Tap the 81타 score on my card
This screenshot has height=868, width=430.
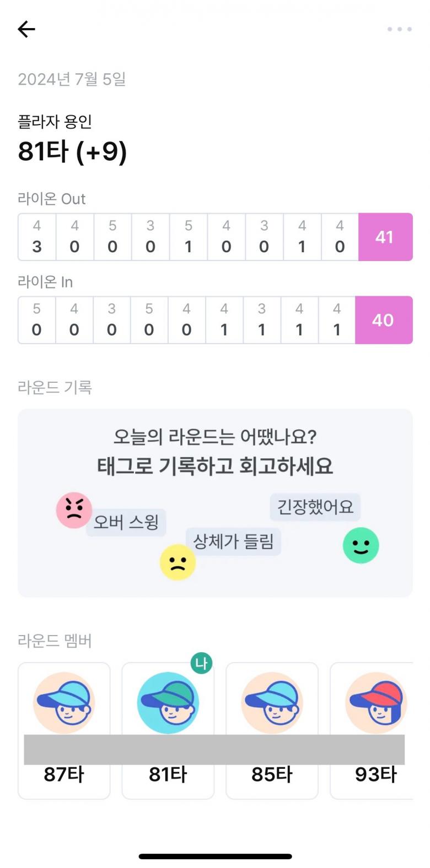pyautogui.click(x=168, y=774)
